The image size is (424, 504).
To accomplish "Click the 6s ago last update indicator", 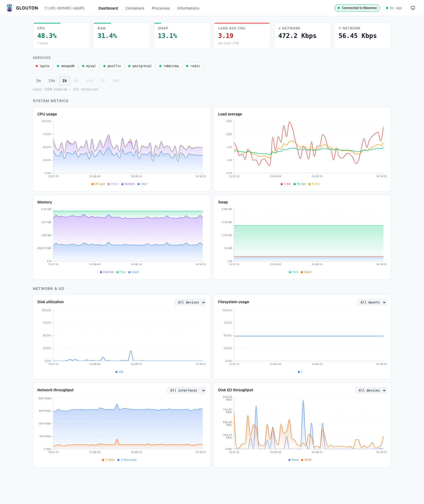I will (x=394, y=8).
